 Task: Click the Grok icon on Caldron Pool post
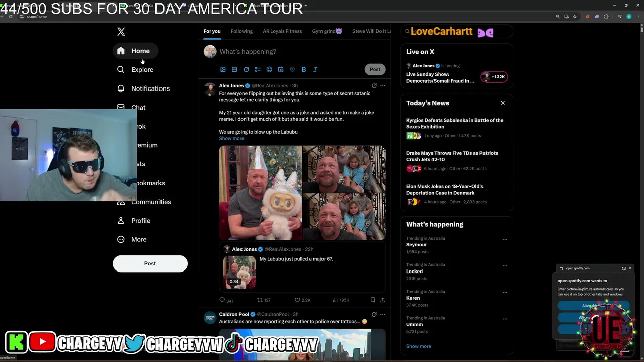tap(374, 314)
